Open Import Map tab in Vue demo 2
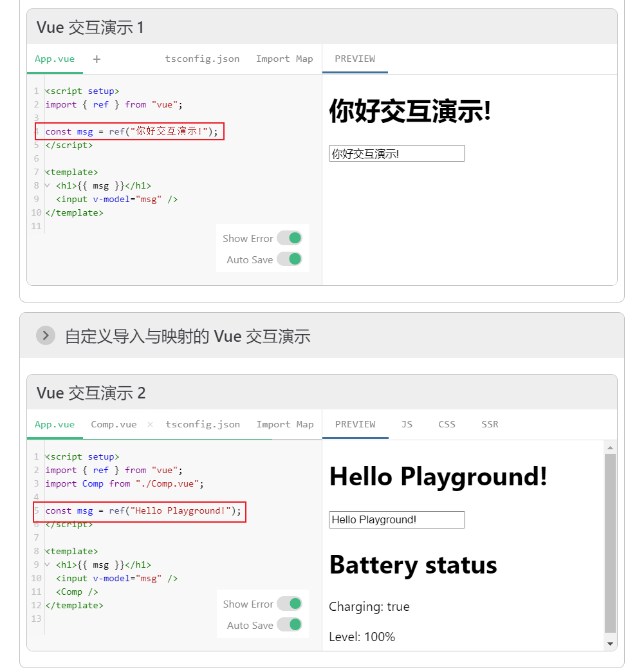 [285, 424]
